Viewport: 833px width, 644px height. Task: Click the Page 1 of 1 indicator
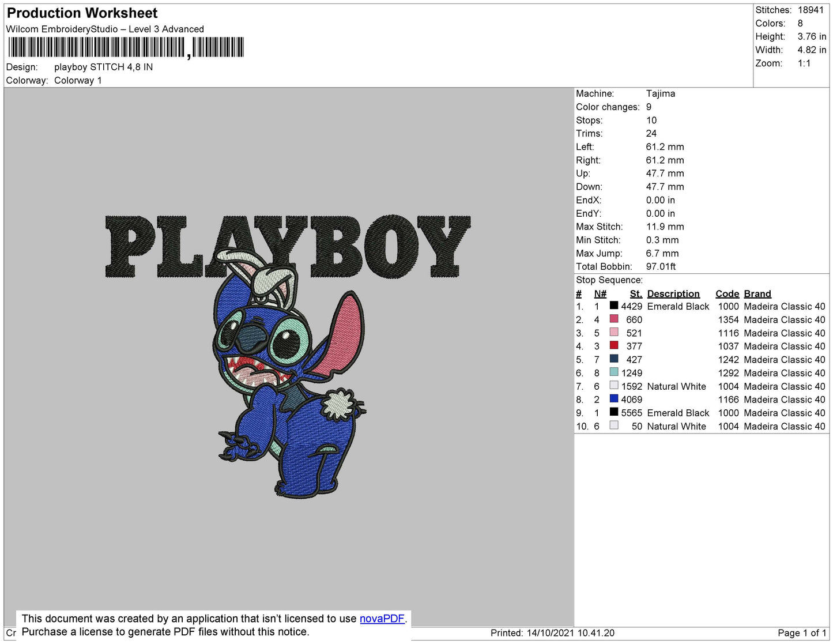point(801,633)
